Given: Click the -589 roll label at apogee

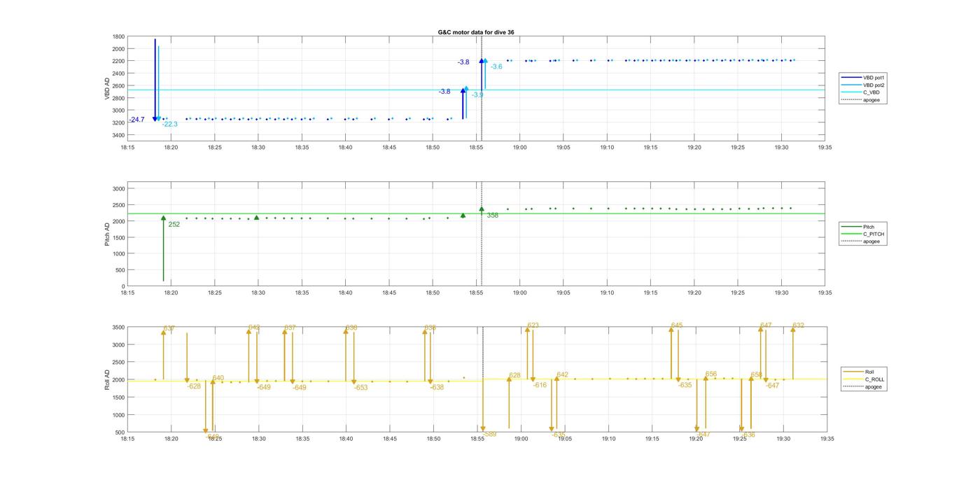Looking at the screenshot, I should pyautogui.click(x=489, y=434).
